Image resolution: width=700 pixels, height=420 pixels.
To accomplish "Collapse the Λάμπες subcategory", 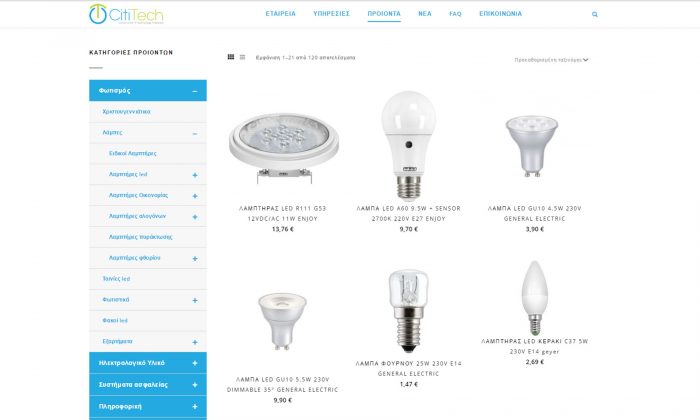I will point(195,133).
